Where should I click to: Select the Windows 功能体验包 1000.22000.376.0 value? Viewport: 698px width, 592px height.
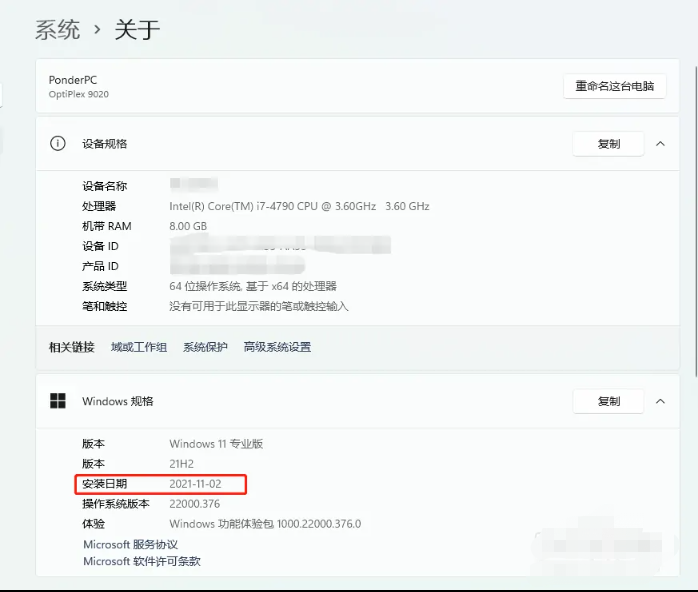pos(265,524)
